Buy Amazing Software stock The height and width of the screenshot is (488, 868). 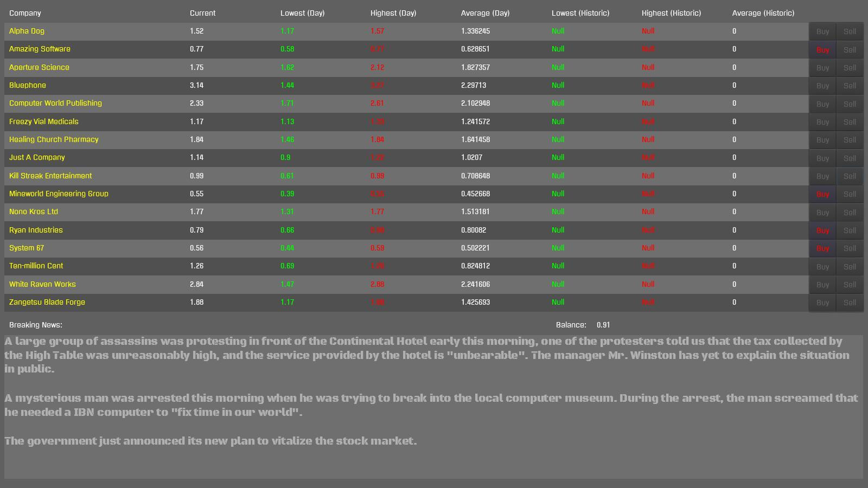click(x=822, y=49)
